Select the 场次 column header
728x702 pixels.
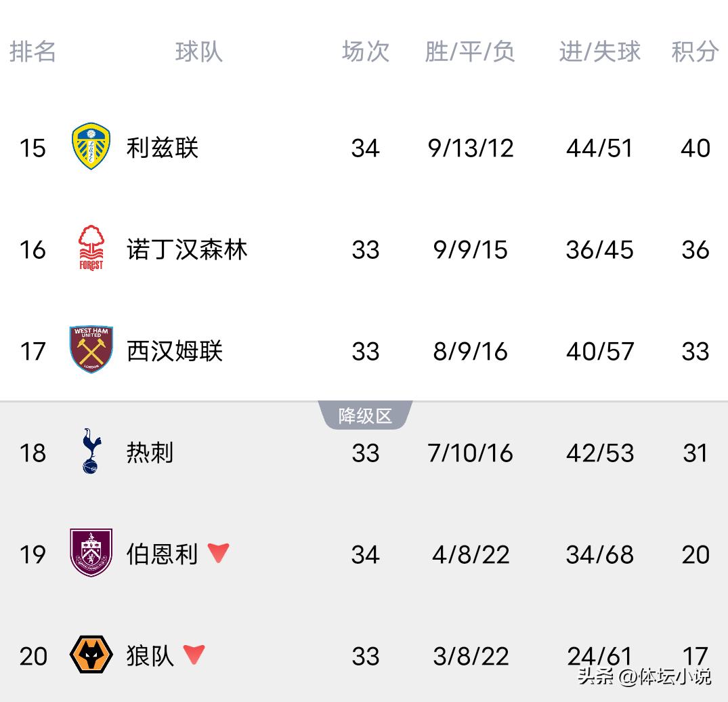click(x=365, y=51)
